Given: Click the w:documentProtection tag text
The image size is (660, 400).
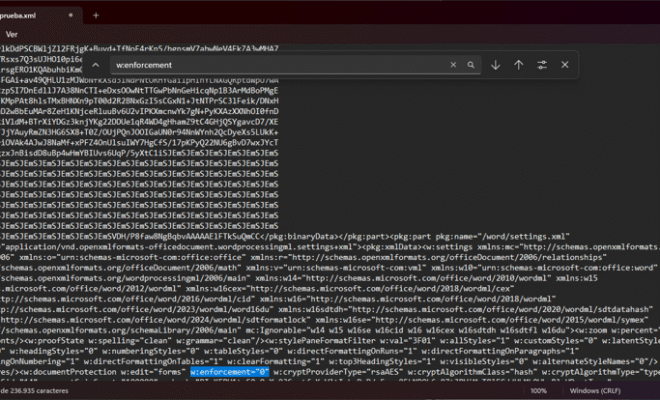Looking at the screenshot, I should 60,370.
